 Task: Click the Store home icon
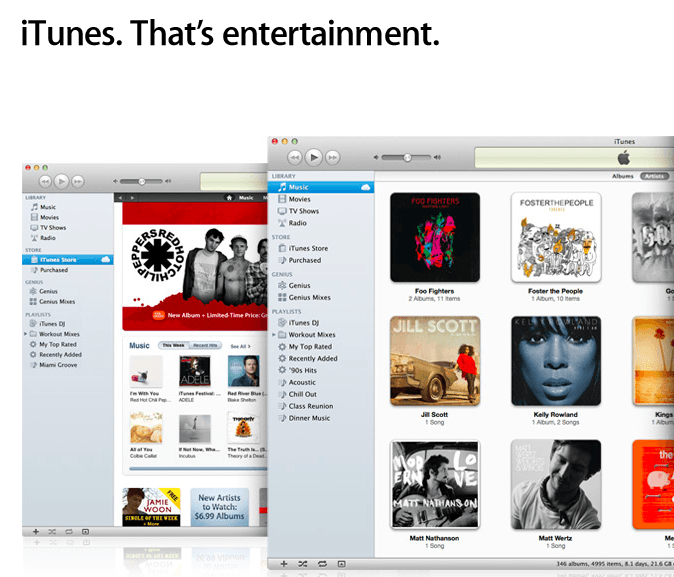pos(229,198)
